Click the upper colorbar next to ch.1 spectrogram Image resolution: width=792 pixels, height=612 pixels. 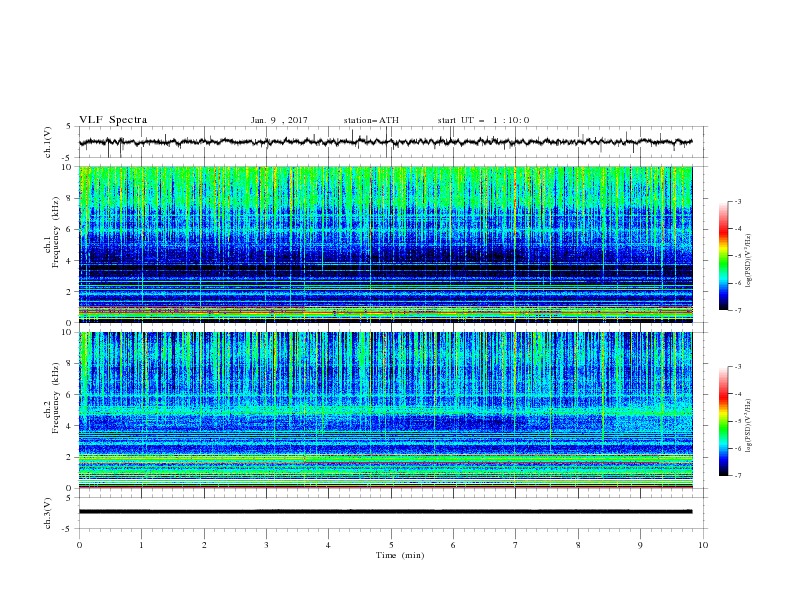[724, 256]
